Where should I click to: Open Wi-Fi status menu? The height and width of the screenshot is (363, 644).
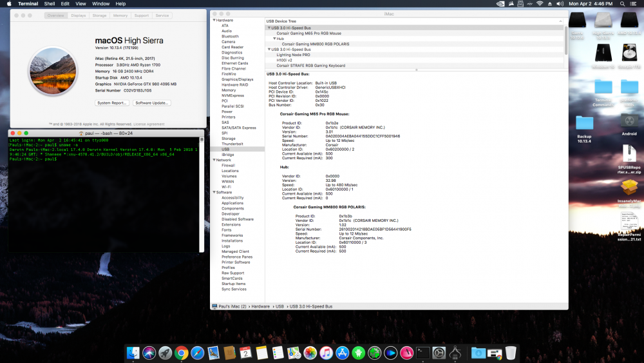(540, 4)
